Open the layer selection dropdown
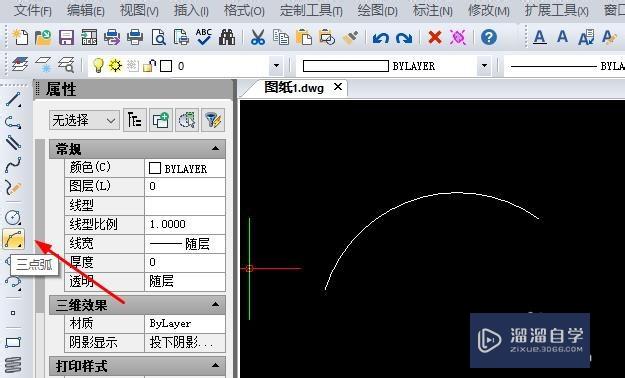Screen dimensions: 625x378 (x=276, y=66)
